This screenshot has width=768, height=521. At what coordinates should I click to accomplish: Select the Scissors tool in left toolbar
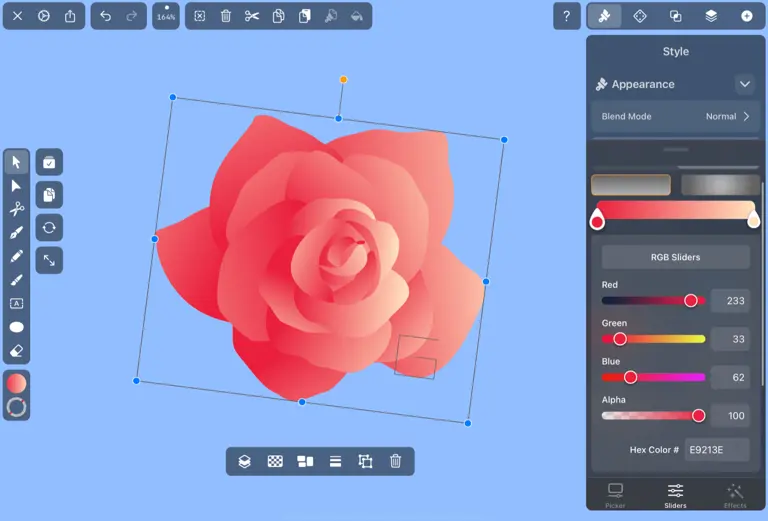16,209
